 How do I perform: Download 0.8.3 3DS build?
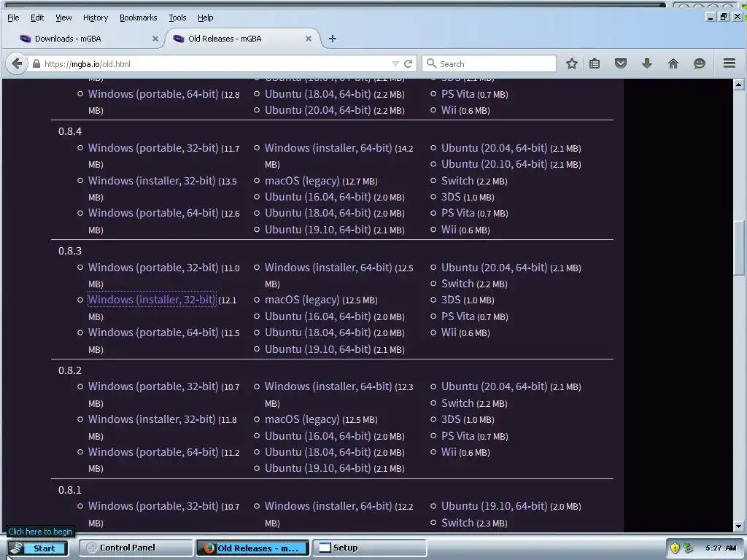click(x=451, y=300)
